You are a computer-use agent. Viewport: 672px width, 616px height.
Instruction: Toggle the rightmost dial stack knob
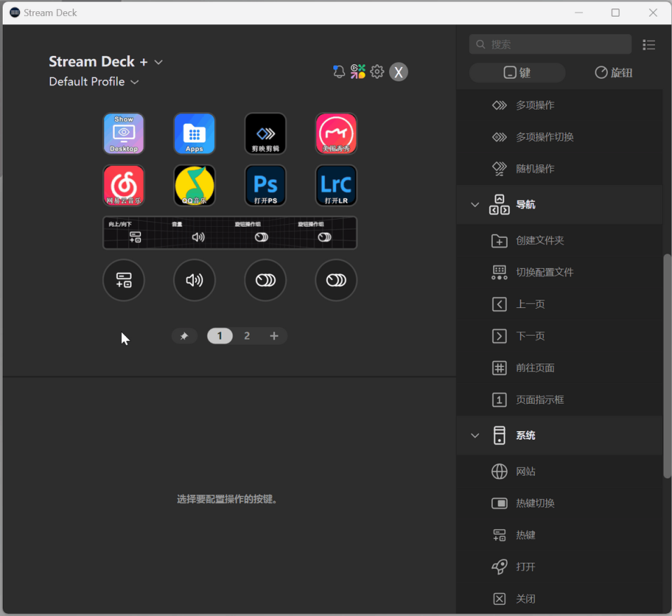tap(336, 281)
